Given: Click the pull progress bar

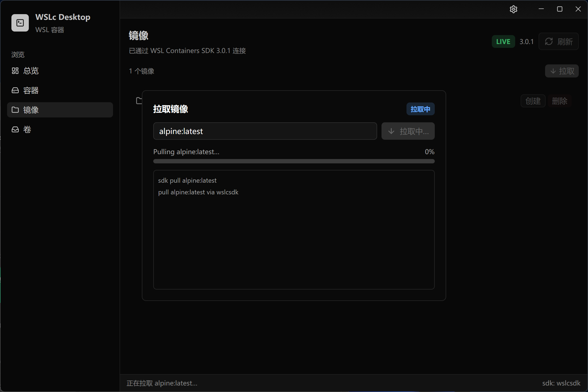Looking at the screenshot, I should click(x=294, y=161).
